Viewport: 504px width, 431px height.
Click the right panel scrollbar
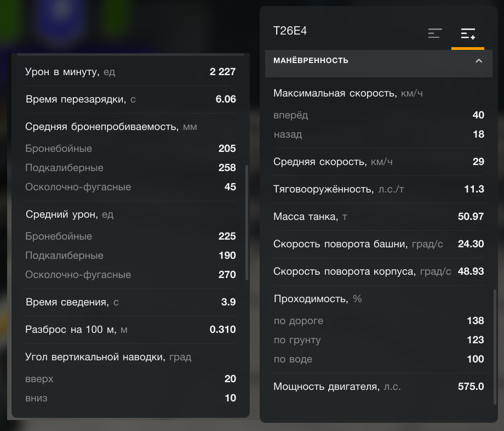click(x=495, y=347)
